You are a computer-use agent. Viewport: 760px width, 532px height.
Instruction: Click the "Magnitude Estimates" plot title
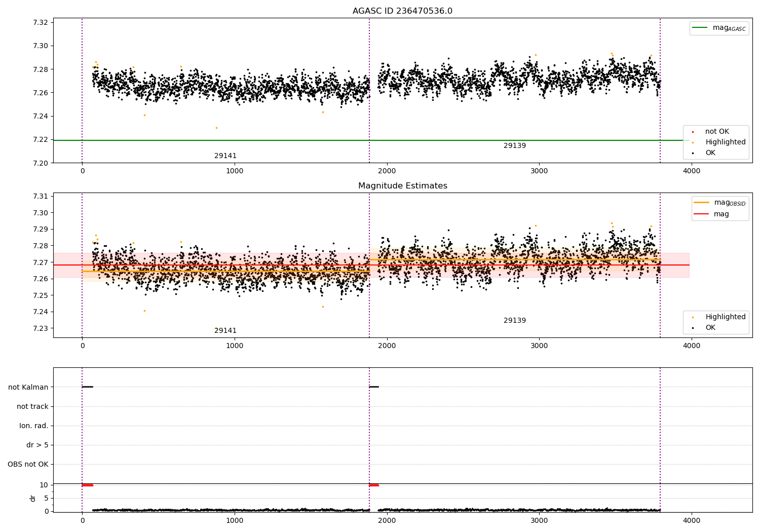point(402,186)
